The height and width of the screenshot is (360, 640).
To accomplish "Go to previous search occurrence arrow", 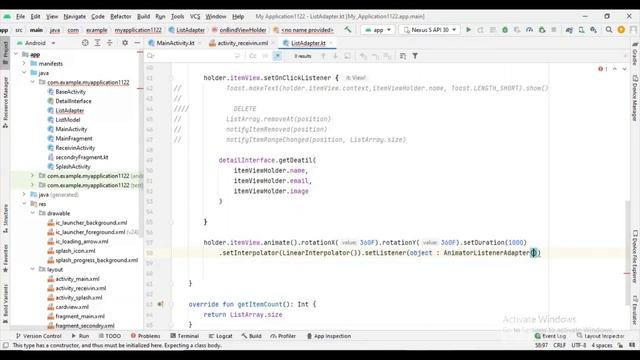I will coord(323,56).
